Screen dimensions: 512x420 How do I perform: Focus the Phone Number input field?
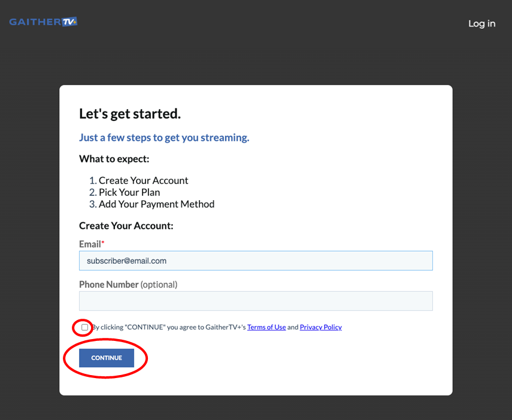[256, 301]
